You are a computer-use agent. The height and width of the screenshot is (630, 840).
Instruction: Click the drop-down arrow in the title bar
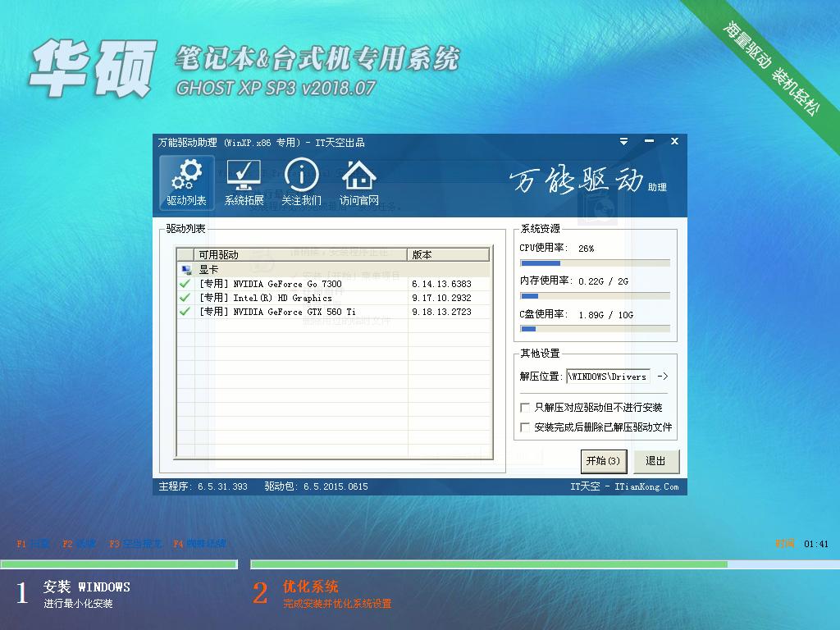[623, 141]
